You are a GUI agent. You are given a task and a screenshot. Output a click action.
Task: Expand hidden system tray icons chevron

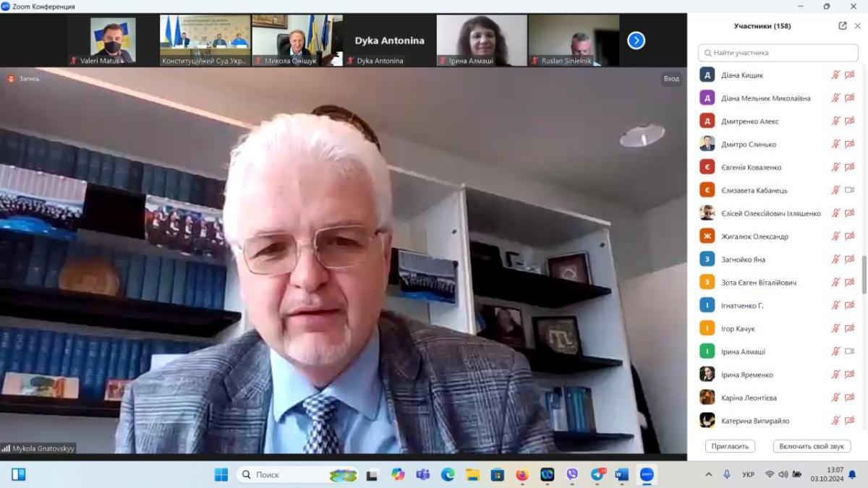[708, 474]
